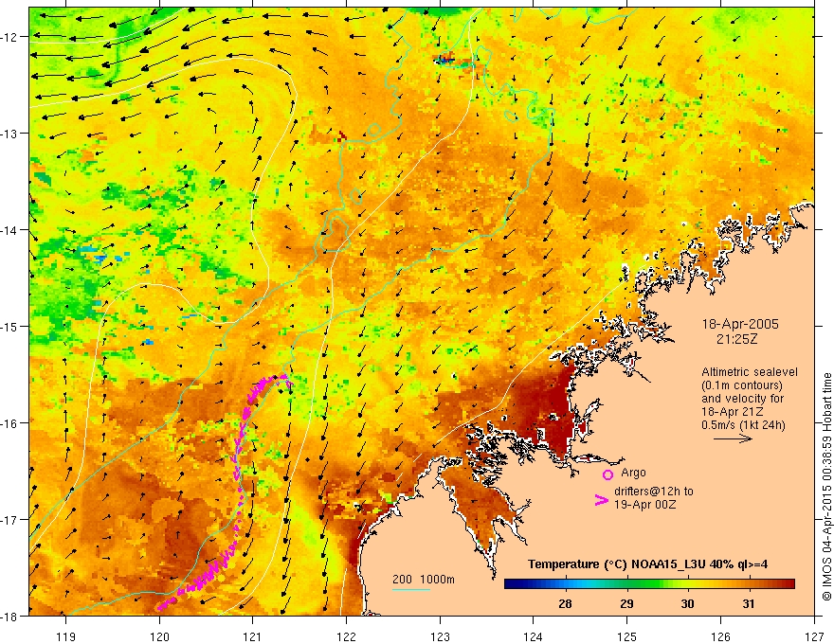Click the velocity scale reference arrow
The height and width of the screenshot is (644, 834).
pos(733,438)
